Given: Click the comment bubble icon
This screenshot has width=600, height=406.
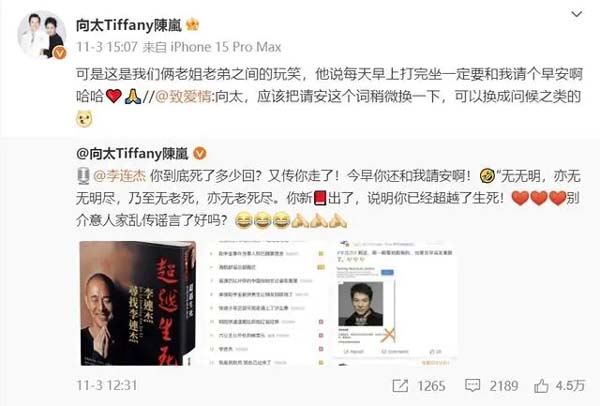Looking at the screenshot, I should click(472, 385).
